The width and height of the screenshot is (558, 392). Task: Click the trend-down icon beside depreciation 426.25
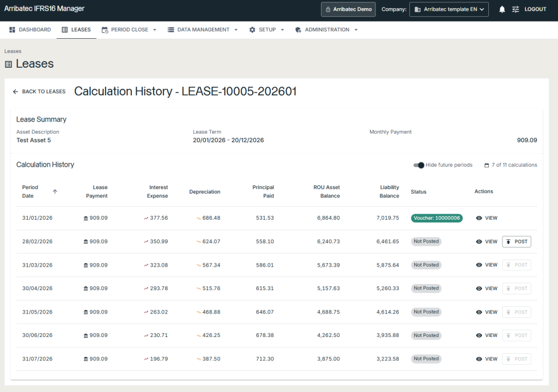198,335
